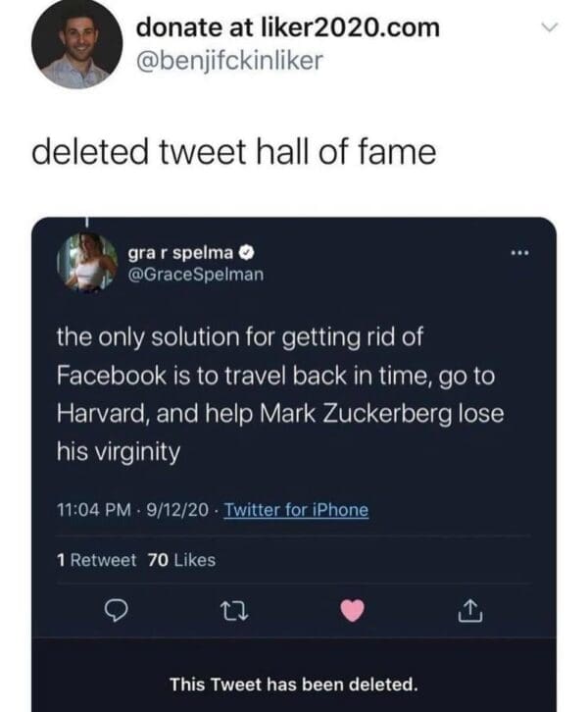Click Grace Spelman's profile picture
Viewport: 588px width, 712px height.
90,262
